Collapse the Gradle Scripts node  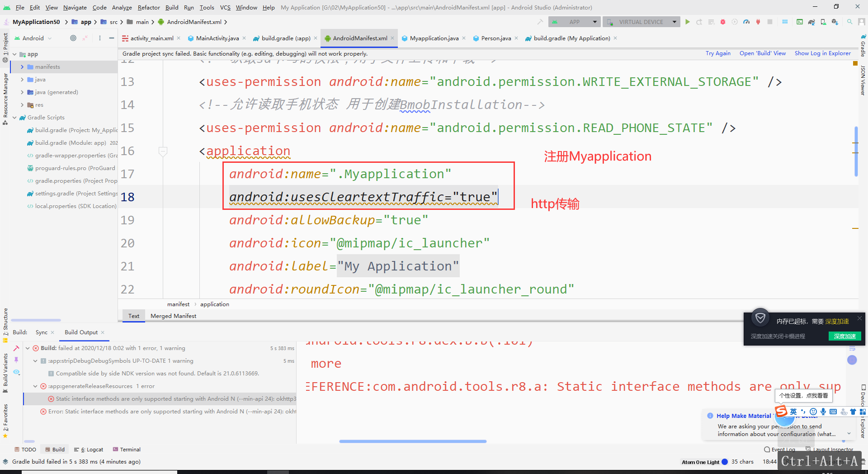point(14,118)
